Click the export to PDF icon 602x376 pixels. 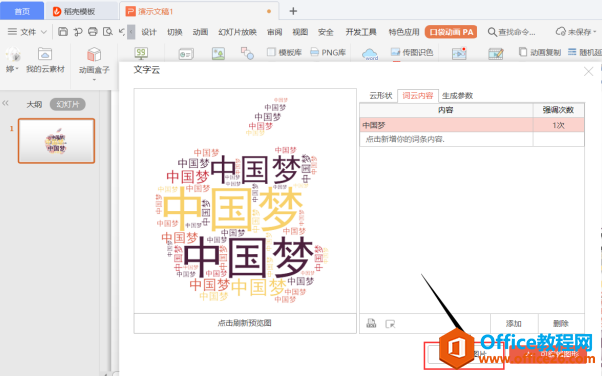click(x=78, y=32)
